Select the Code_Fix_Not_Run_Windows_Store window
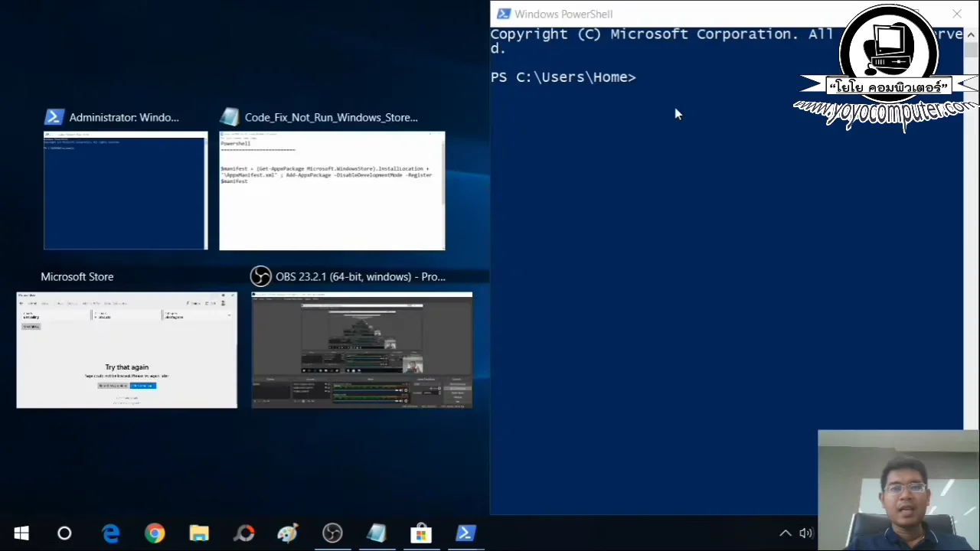 click(332, 191)
